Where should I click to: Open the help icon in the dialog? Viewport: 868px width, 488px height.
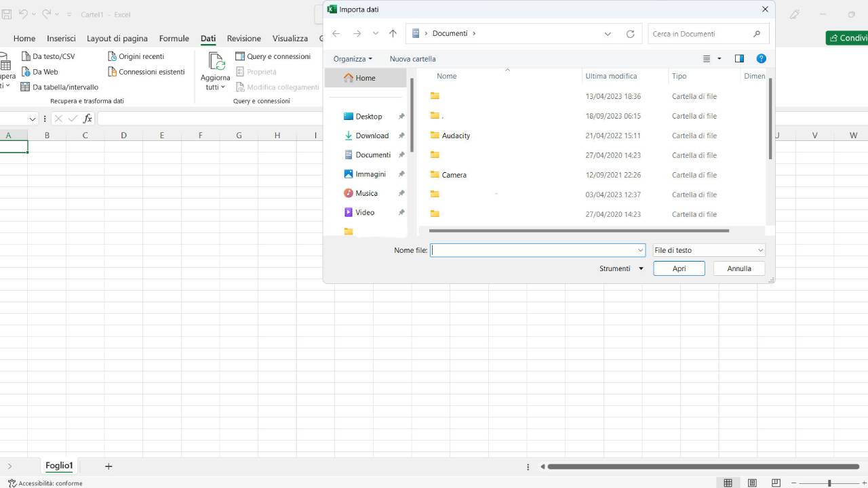tap(761, 58)
